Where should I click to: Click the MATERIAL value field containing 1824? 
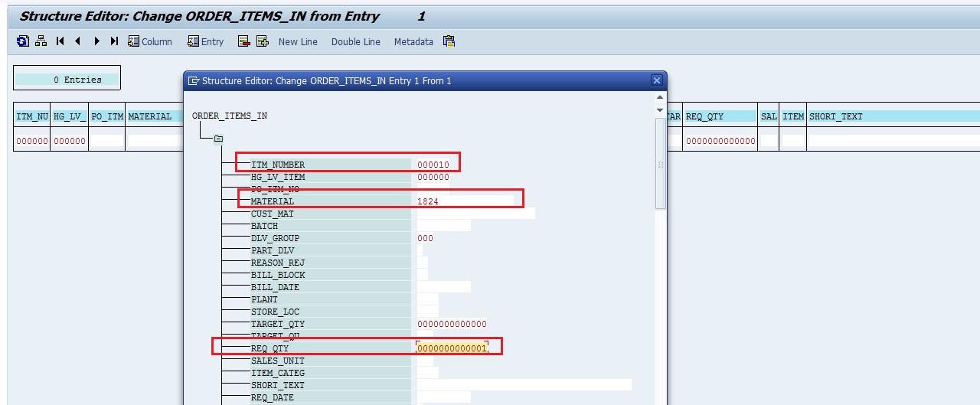(464, 201)
